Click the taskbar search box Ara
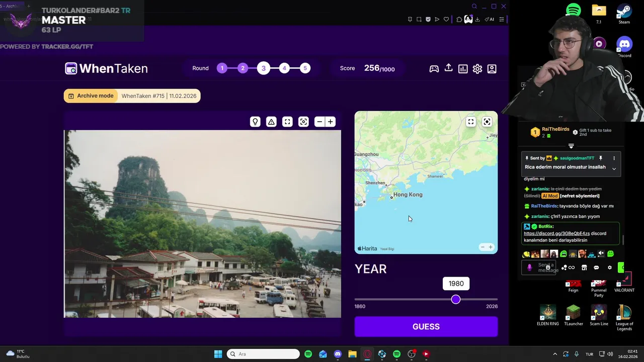The width and height of the screenshot is (644, 362). pos(263,354)
